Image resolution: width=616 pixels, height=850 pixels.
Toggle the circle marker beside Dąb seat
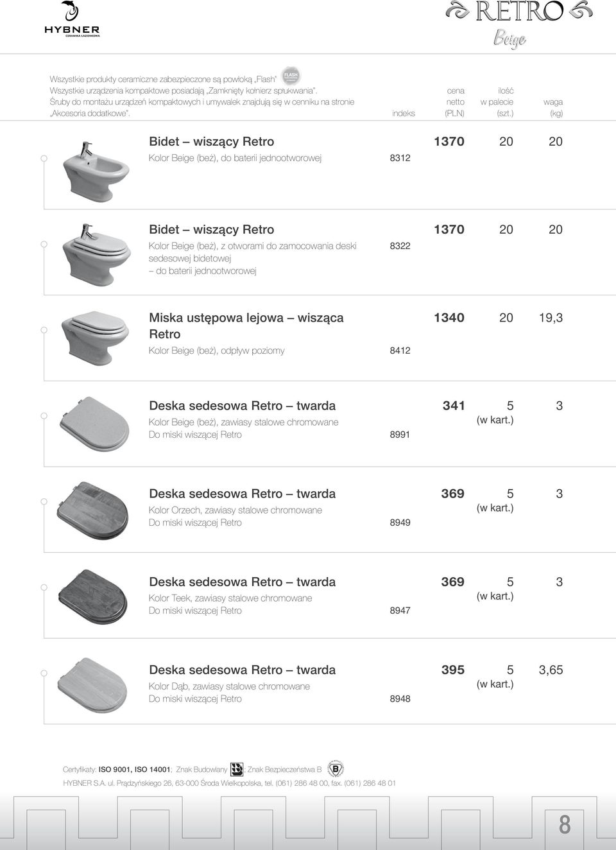[44, 673]
